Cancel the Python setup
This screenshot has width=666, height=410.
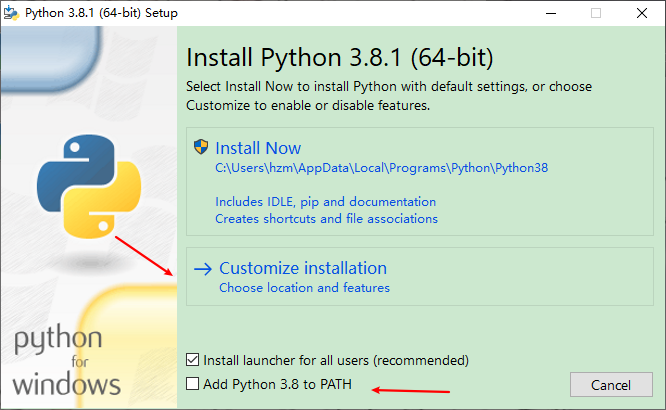click(611, 385)
